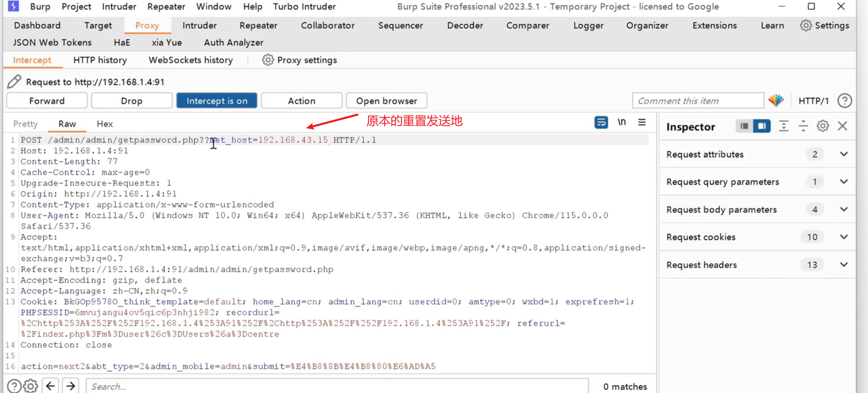Open the Repeater tool tab
Screen dimensions: 868x393
coord(258,26)
